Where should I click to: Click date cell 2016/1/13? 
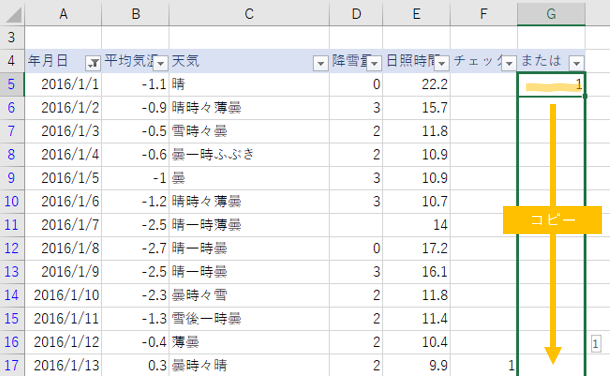point(63,365)
